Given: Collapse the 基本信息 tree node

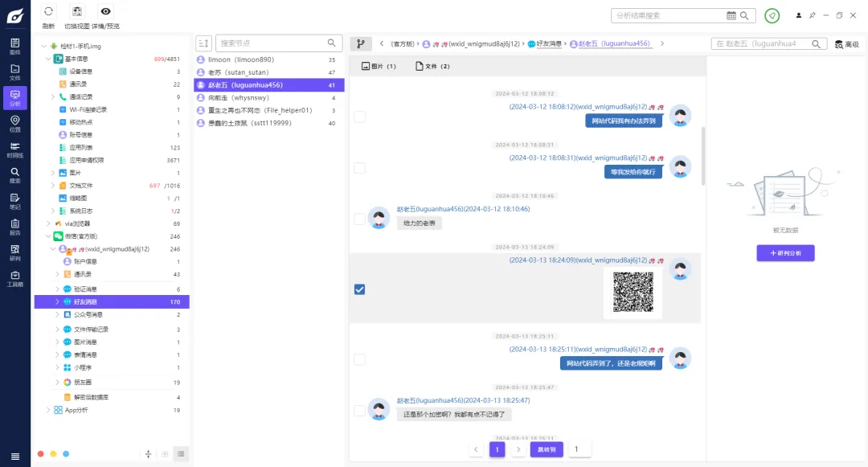Looking at the screenshot, I should click(x=48, y=59).
